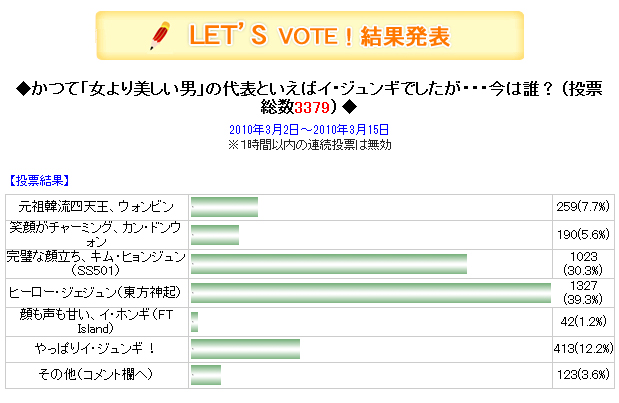
Task: Click the red total vote count 3379
Action: (x=312, y=107)
